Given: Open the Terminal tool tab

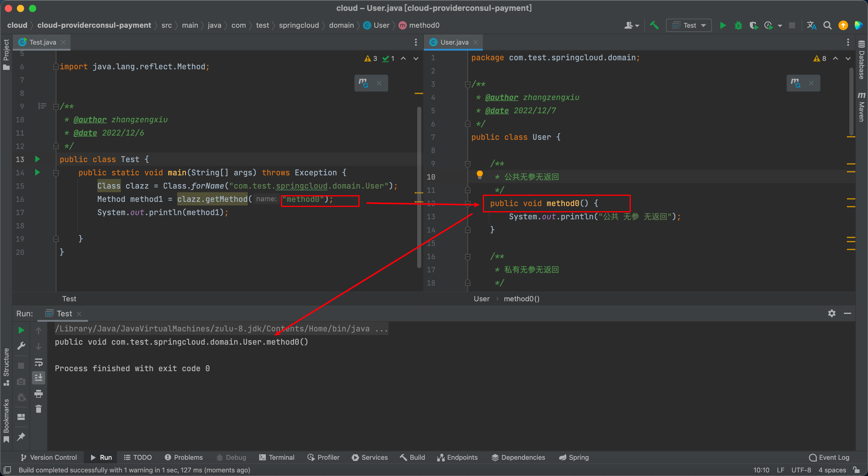Looking at the screenshot, I should pos(277,457).
